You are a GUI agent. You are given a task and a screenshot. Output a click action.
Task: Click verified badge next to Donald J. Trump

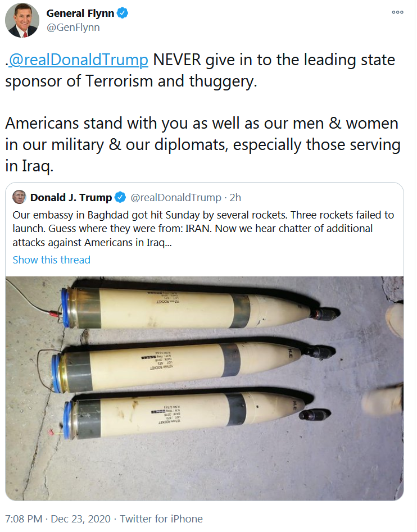120,197
